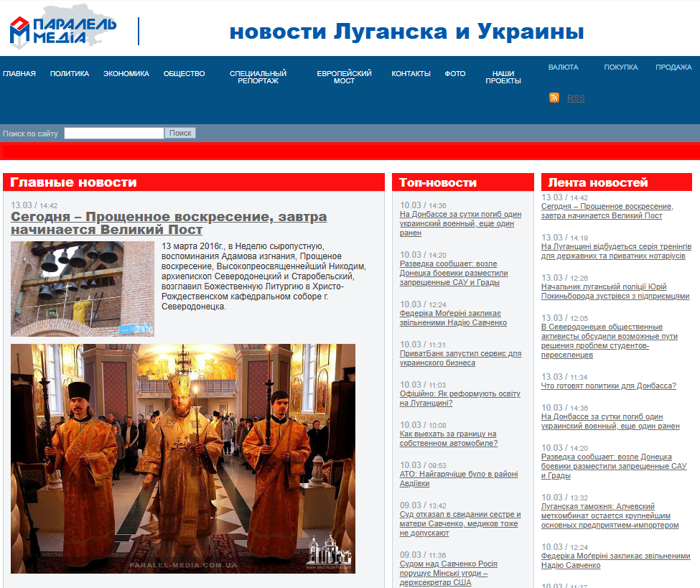Open the ОБЩЕСТВО navigation item
This screenshot has height=588, width=700.
click(x=184, y=73)
